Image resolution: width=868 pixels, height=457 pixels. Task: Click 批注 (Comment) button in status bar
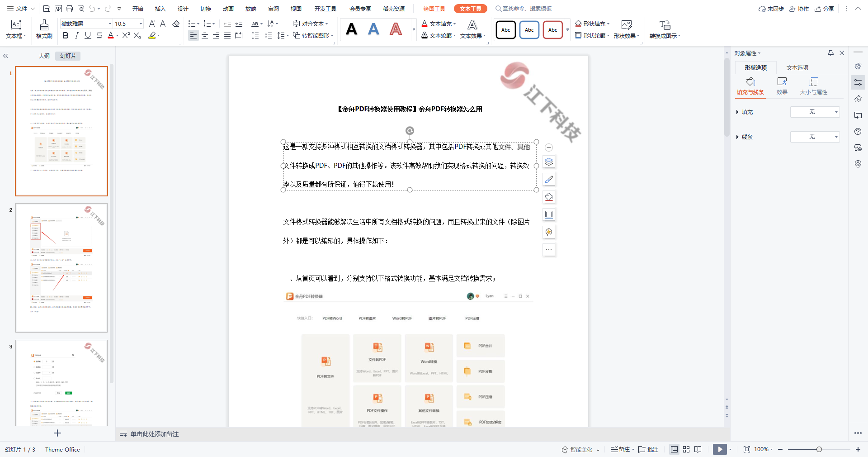coord(648,449)
